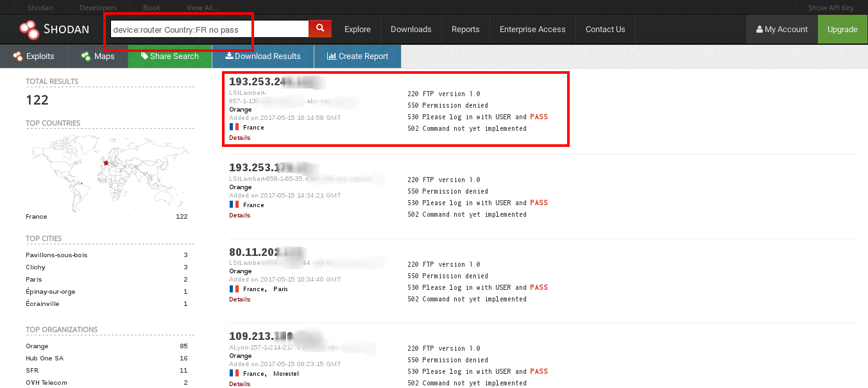Filter by city Paris in Top Cities
This screenshot has width=868, height=388.
click(34, 279)
